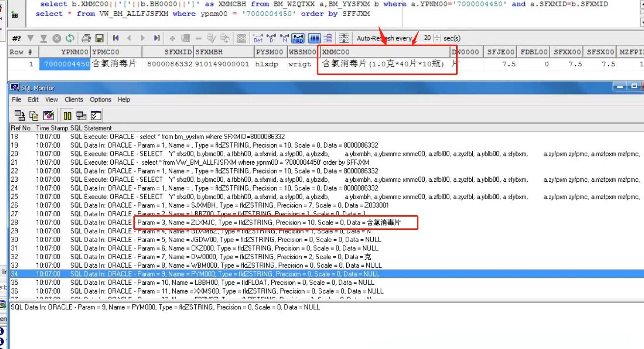Select monitor row 32 Name = DW0000
Viewport: 644px width, 349px height.
point(327,257)
